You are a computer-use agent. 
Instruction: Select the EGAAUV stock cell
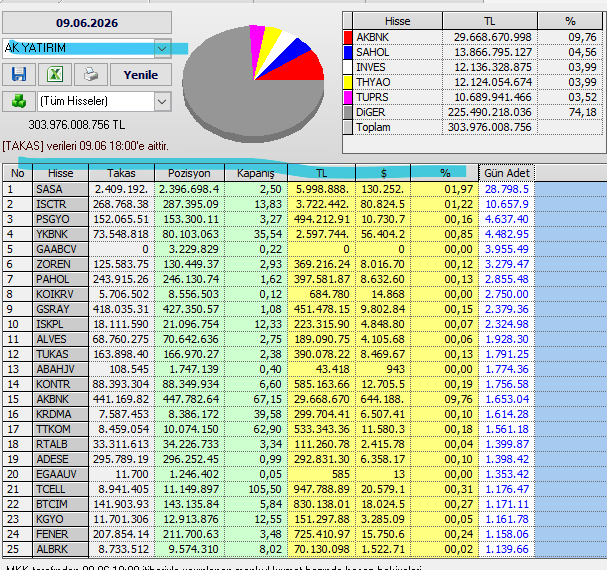coord(60,474)
